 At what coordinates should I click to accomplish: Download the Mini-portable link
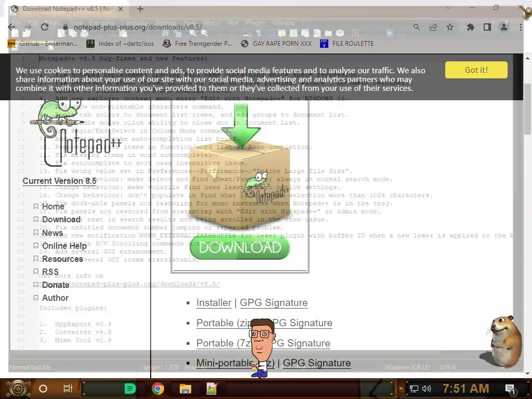pos(225,363)
